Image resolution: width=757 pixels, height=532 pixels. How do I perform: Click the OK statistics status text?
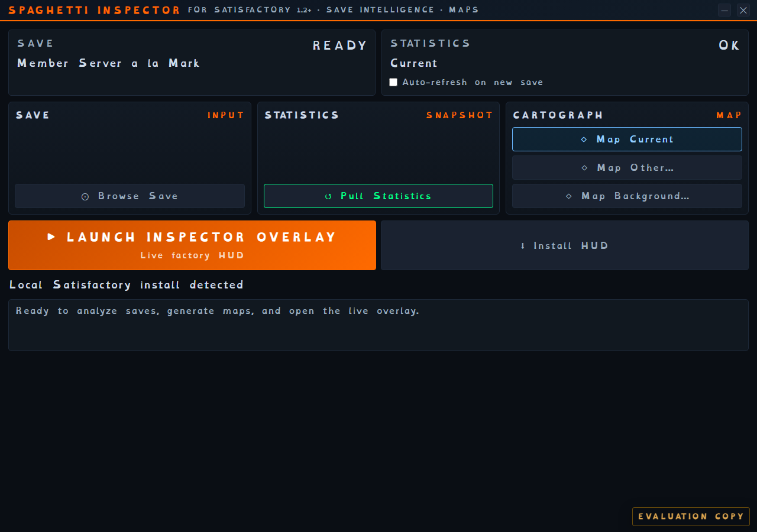(729, 46)
